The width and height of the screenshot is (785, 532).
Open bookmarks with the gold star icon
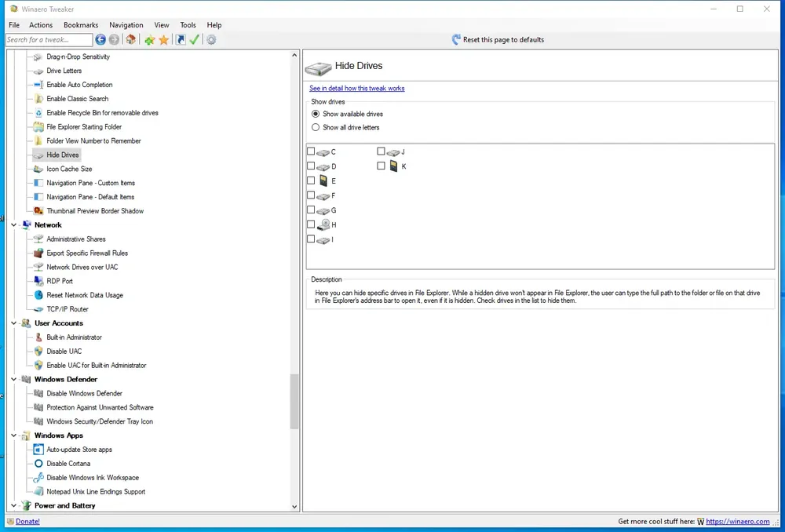pos(164,40)
